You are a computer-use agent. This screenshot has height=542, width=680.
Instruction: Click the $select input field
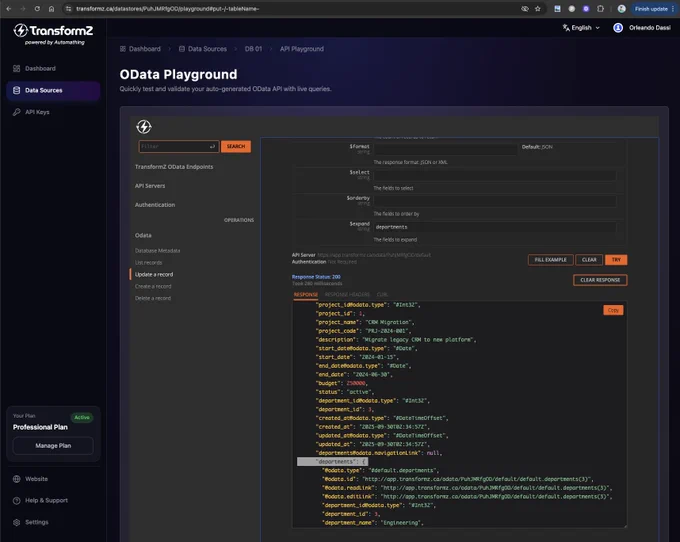click(495, 175)
